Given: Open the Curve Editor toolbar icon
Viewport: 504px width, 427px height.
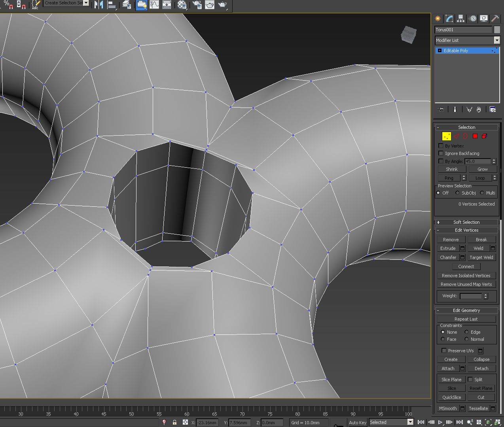Looking at the screenshot, I should click(154, 5).
